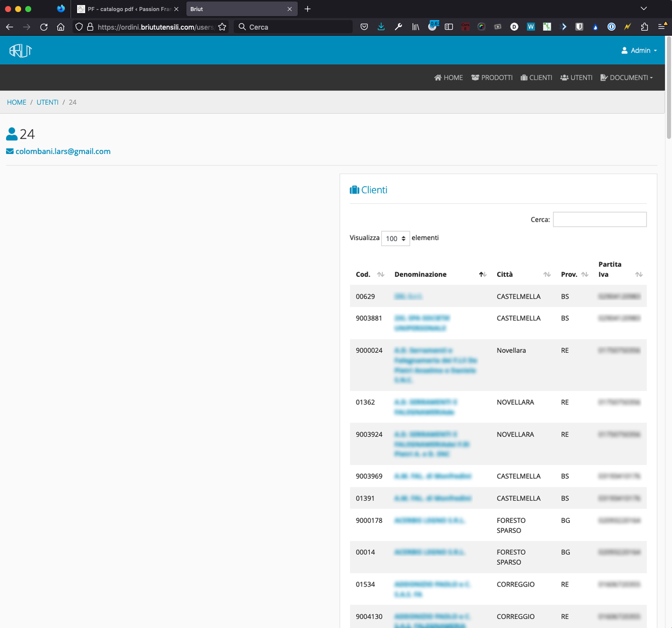
Task: Click the browser Cerca search box
Action: [x=294, y=27]
